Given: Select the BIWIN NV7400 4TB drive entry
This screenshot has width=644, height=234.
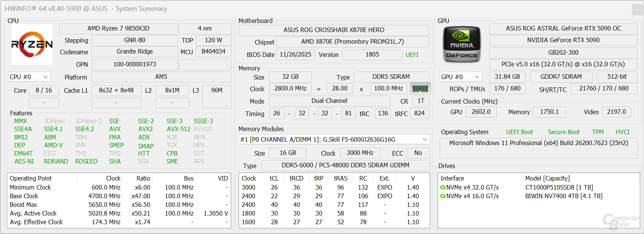Looking at the screenshot, I should click(x=563, y=196).
